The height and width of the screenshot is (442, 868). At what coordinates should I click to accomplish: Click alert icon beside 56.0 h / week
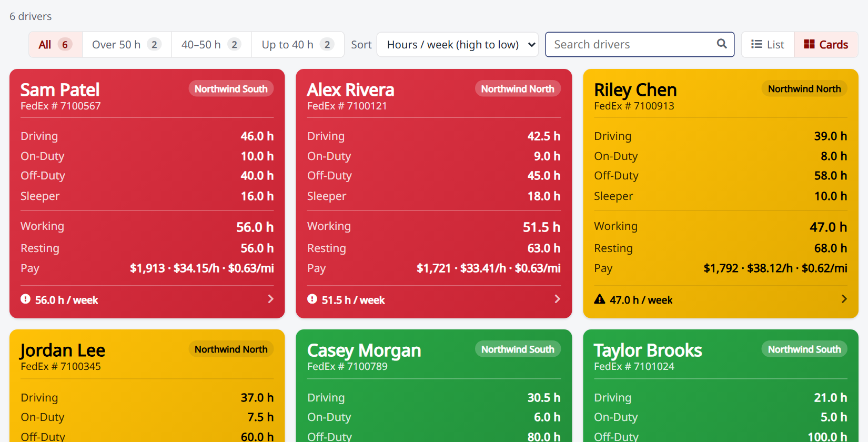click(25, 299)
